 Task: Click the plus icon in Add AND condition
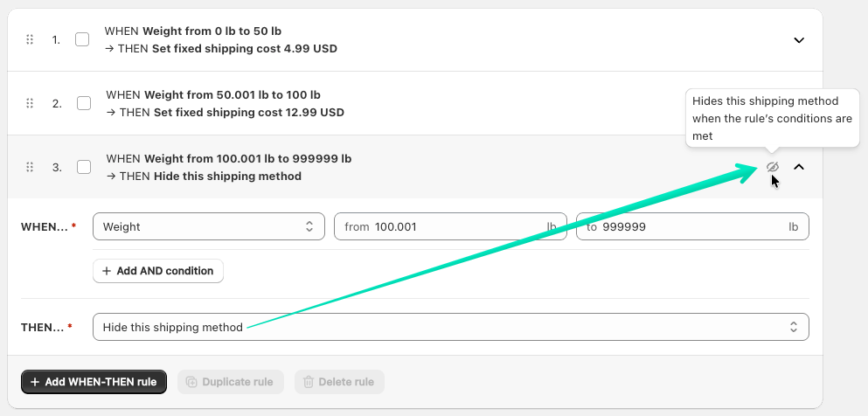click(x=107, y=271)
